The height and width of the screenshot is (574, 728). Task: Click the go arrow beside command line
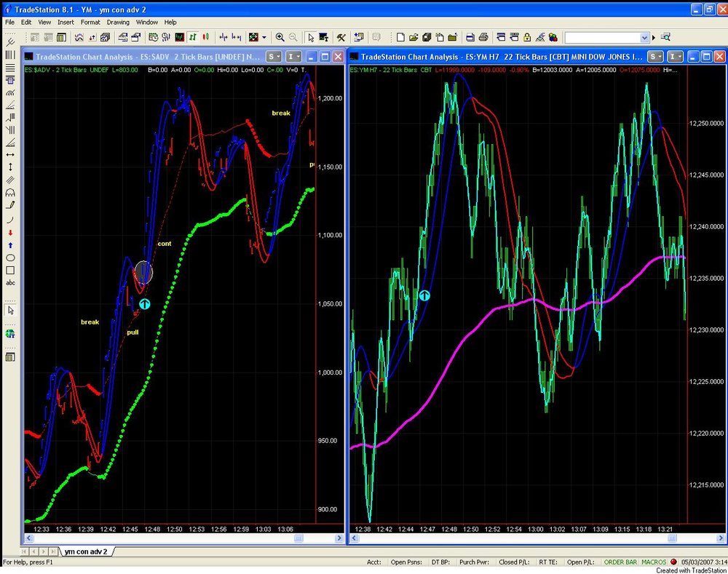pos(654,38)
